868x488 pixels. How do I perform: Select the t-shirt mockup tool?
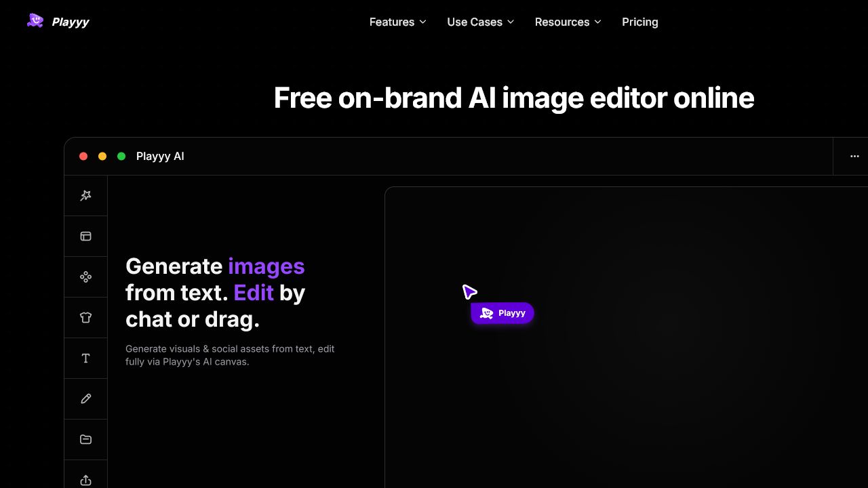[x=85, y=318]
